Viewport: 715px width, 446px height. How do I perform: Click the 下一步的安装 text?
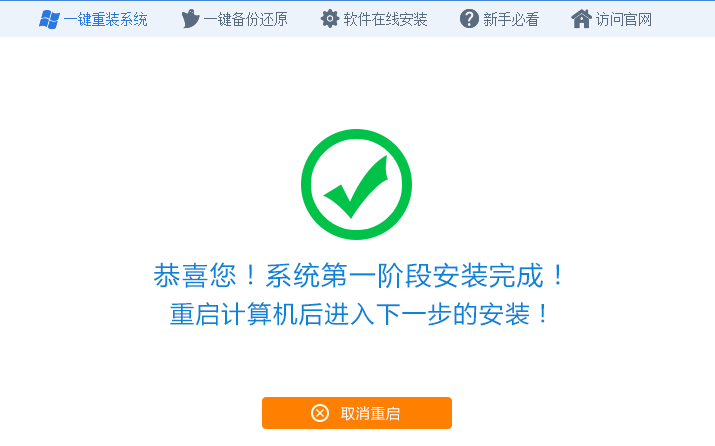(453, 314)
